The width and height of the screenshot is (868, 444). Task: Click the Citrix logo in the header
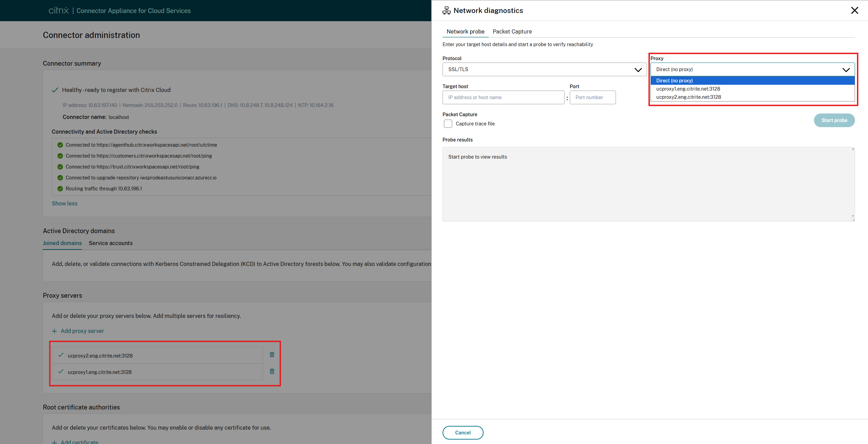click(x=58, y=10)
